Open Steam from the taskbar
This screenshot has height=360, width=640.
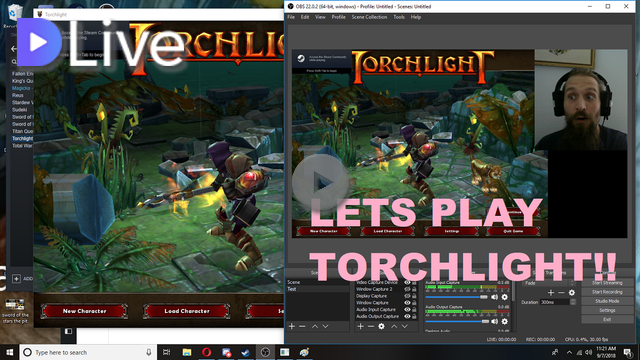245,352
